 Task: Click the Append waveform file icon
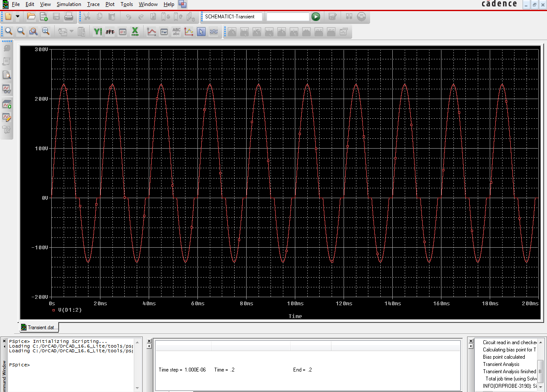(x=44, y=17)
